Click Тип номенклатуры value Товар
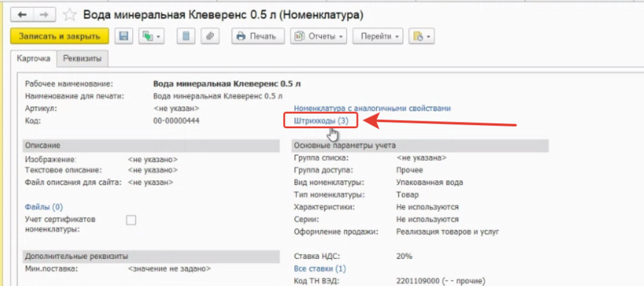 [x=408, y=195]
